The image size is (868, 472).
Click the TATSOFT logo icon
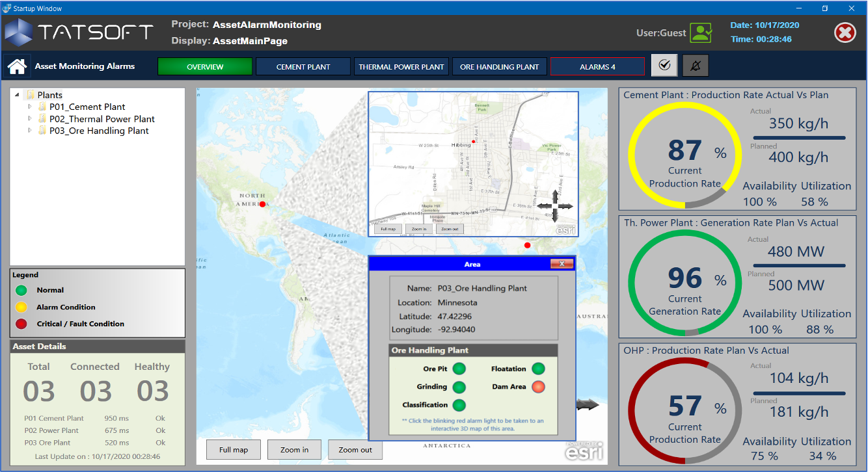click(x=18, y=31)
